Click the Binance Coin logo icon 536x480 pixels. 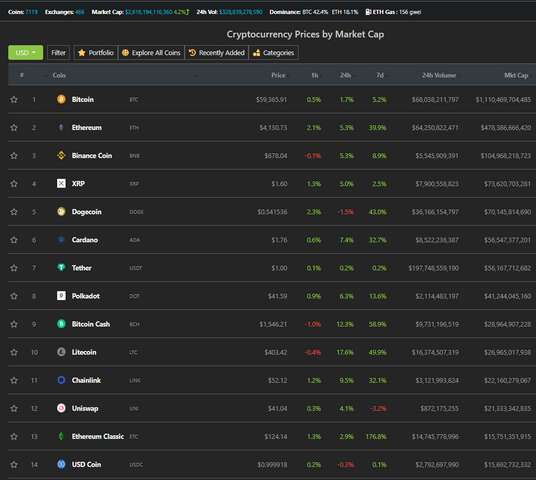[61, 156]
